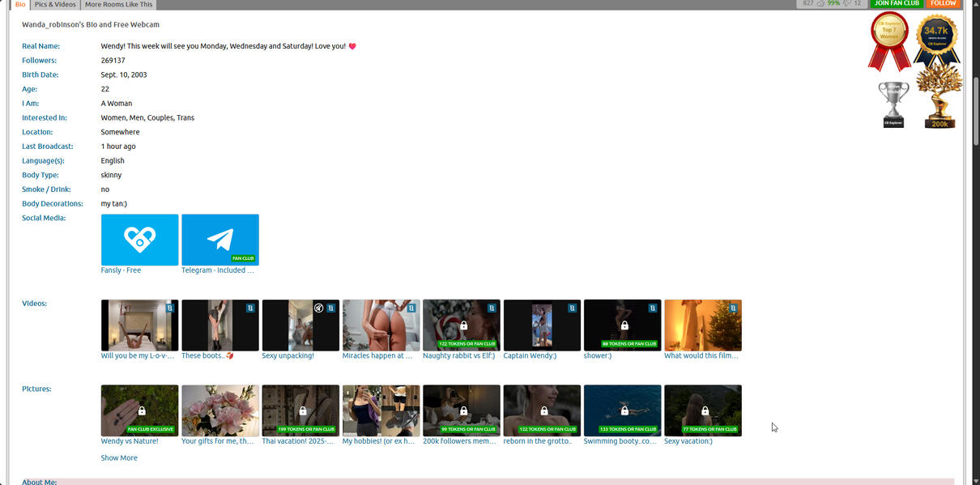The height and width of the screenshot is (485, 980).
Task: Open the 'Your gifts for me' flowers thumbnail
Action: (x=220, y=411)
